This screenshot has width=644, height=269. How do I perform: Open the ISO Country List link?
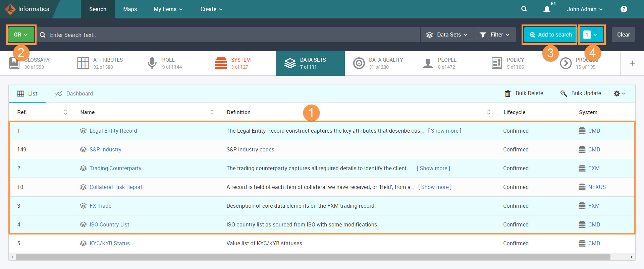click(109, 225)
